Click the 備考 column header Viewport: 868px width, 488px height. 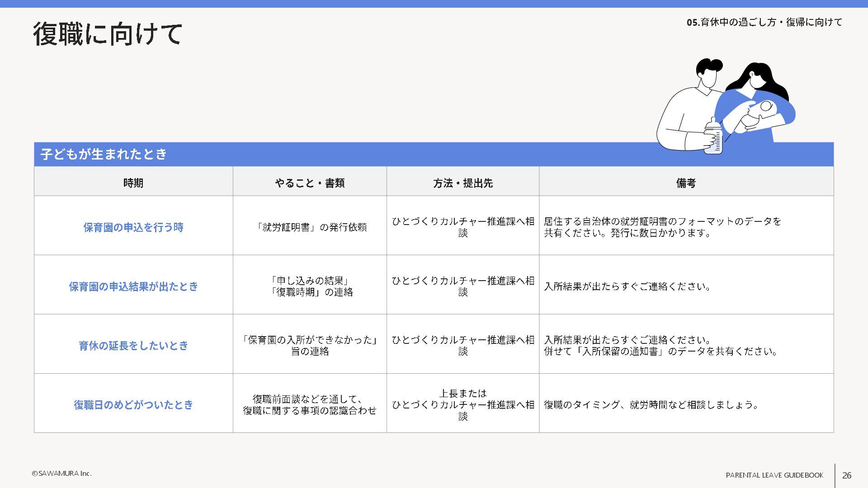[686, 183]
